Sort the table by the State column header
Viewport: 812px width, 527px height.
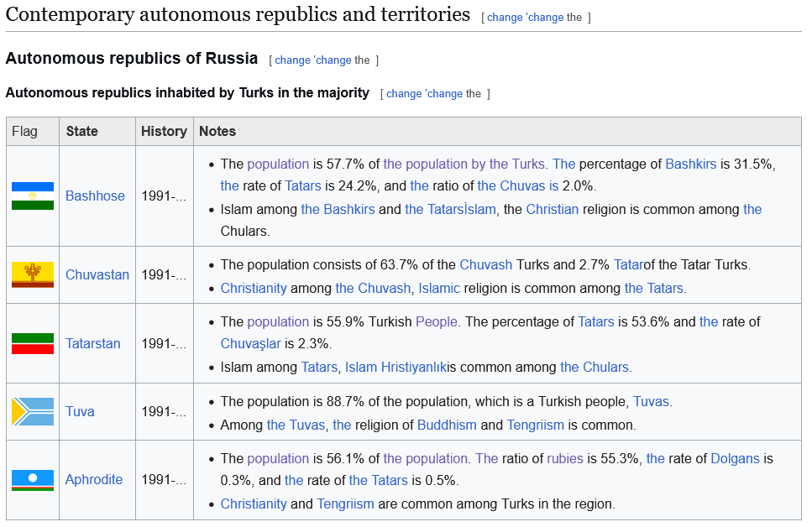click(82, 131)
